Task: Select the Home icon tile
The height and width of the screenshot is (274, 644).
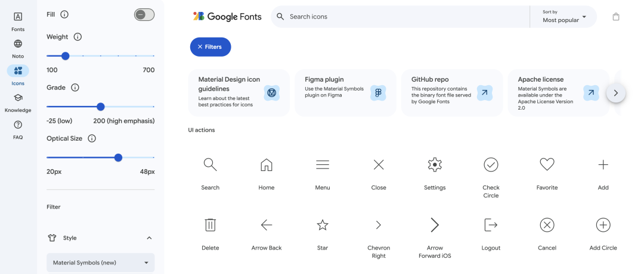Action: (266, 173)
